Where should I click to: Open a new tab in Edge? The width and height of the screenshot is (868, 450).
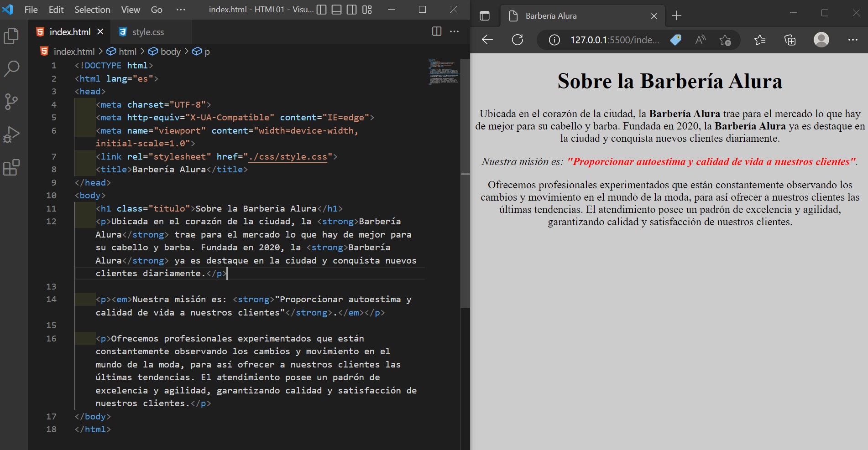[x=677, y=16]
